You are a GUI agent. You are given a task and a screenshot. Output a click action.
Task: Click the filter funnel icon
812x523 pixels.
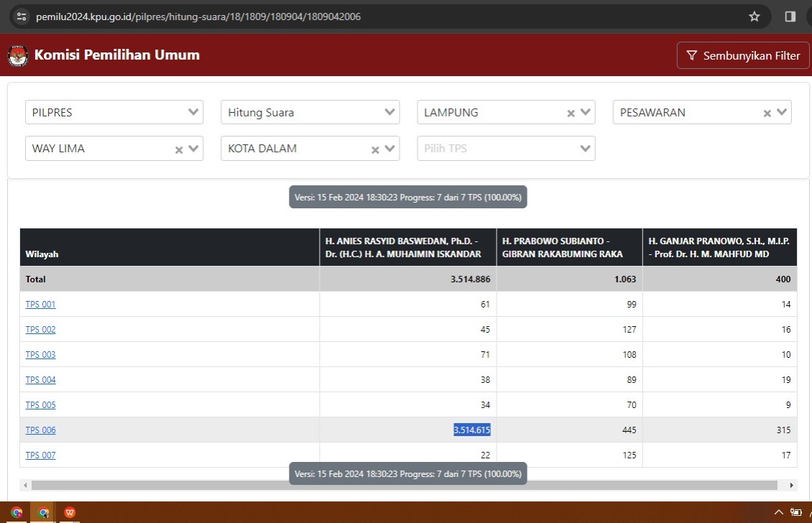pyautogui.click(x=691, y=55)
